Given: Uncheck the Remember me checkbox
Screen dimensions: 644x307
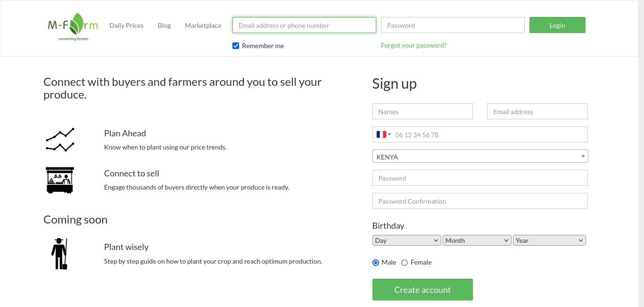Looking at the screenshot, I should coord(236,46).
